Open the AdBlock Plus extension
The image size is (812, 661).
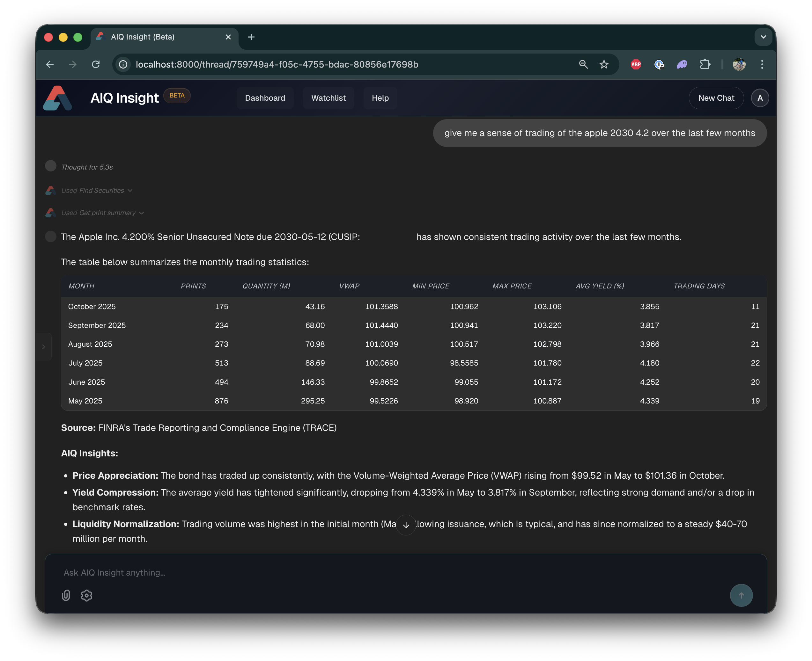(636, 64)
